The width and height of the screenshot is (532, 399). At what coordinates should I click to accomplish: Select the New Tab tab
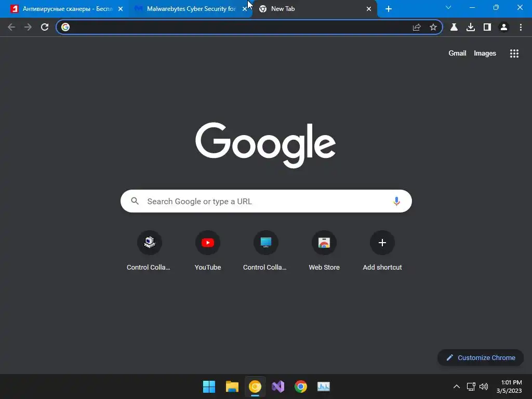coord(315,9)
